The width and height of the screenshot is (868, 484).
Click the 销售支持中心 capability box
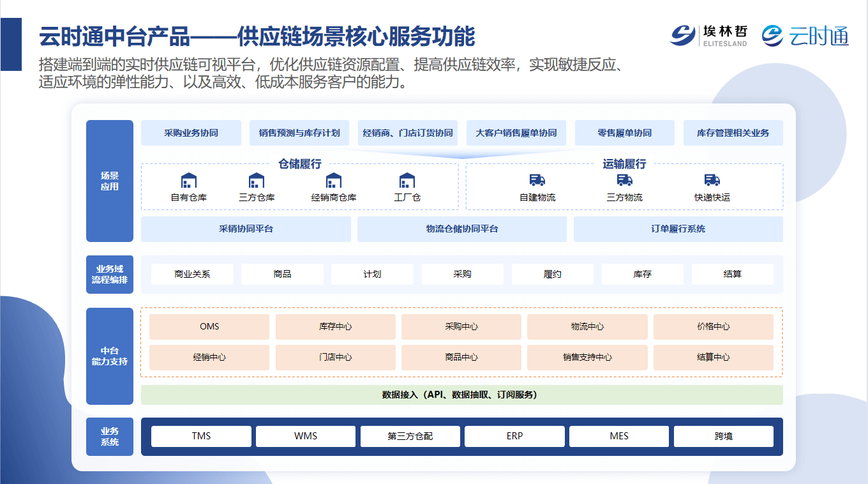pyautogui.click(x=587, y=358)
